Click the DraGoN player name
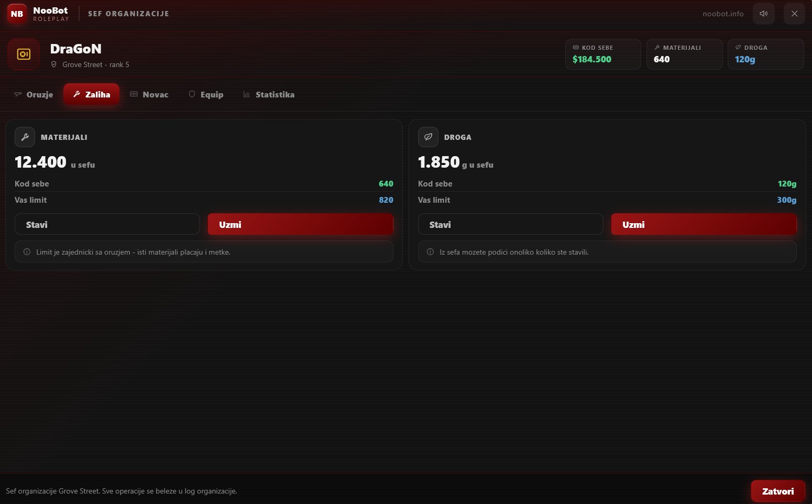 76,49
